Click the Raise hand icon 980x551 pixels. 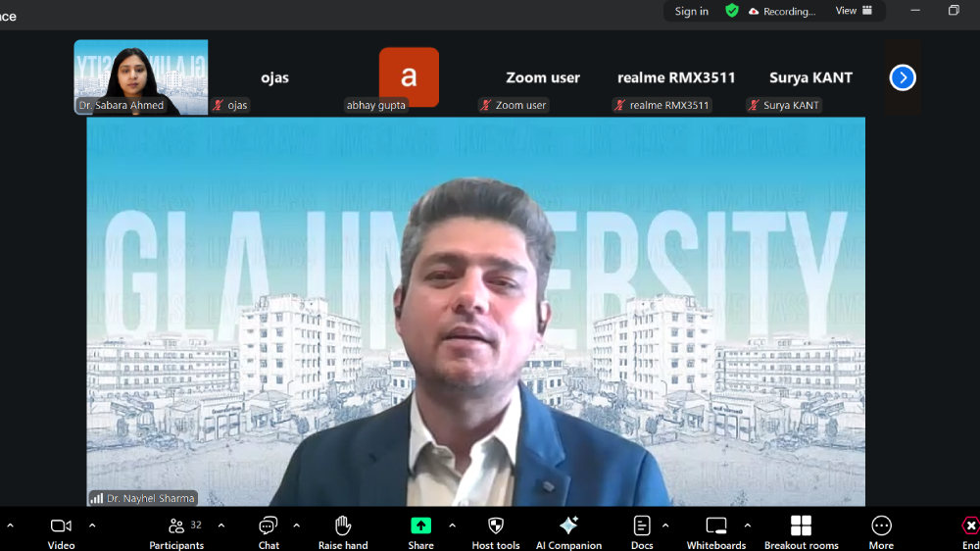(342, 526)
